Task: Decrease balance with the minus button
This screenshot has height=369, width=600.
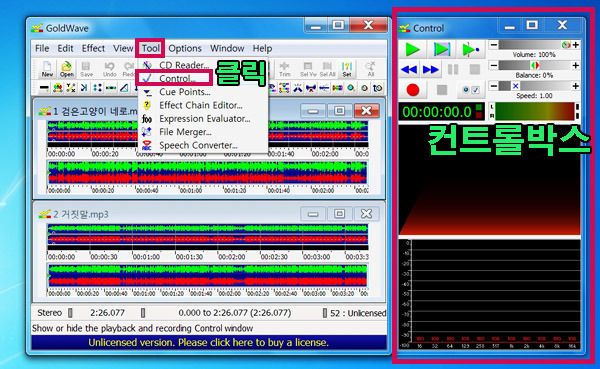Action: (x=494, y=66)
